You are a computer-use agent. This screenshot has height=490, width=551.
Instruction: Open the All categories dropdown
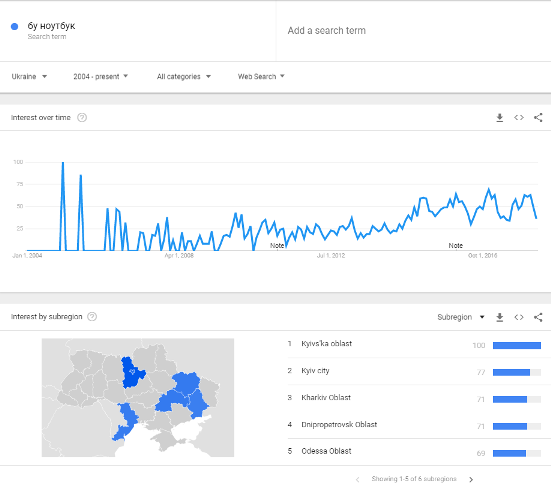184,76
